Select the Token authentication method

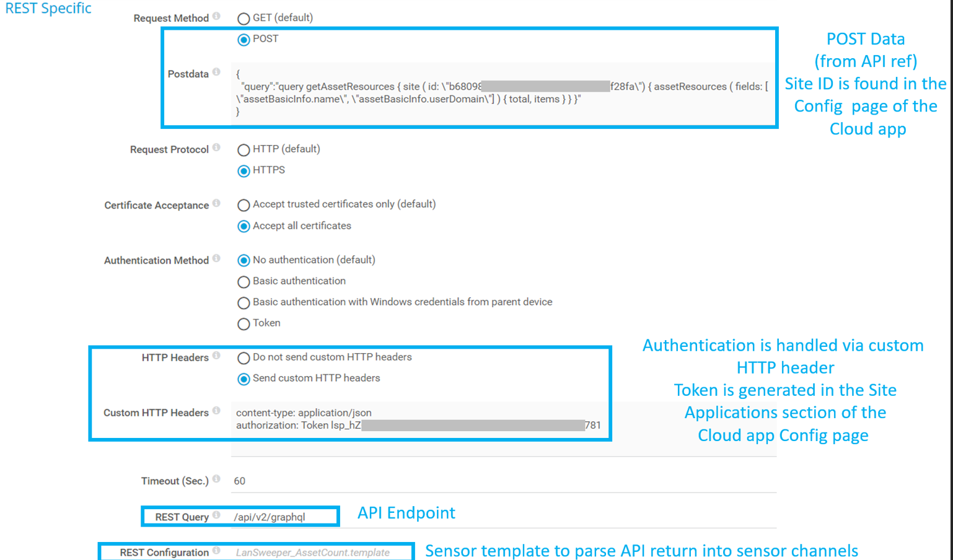point(244,324)
